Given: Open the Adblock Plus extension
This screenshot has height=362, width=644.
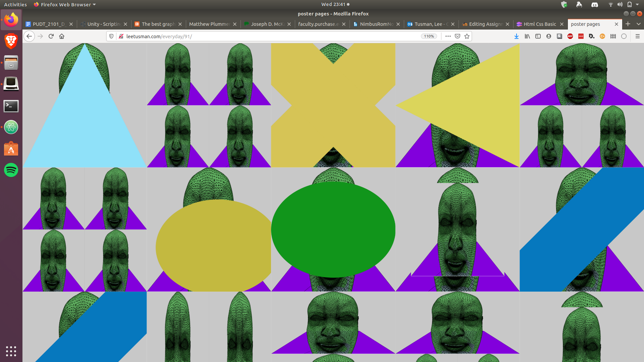Looking at the screenshot, I should (570, 36).
